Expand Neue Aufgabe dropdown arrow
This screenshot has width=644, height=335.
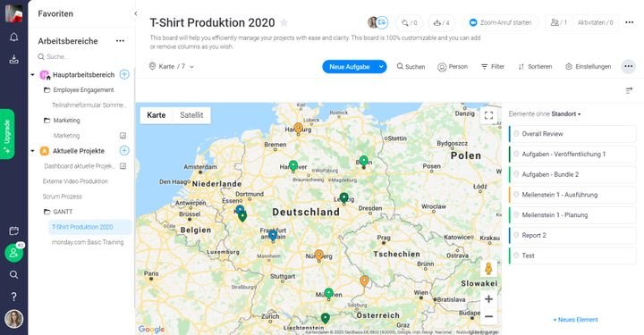click(x=381, y=67)
